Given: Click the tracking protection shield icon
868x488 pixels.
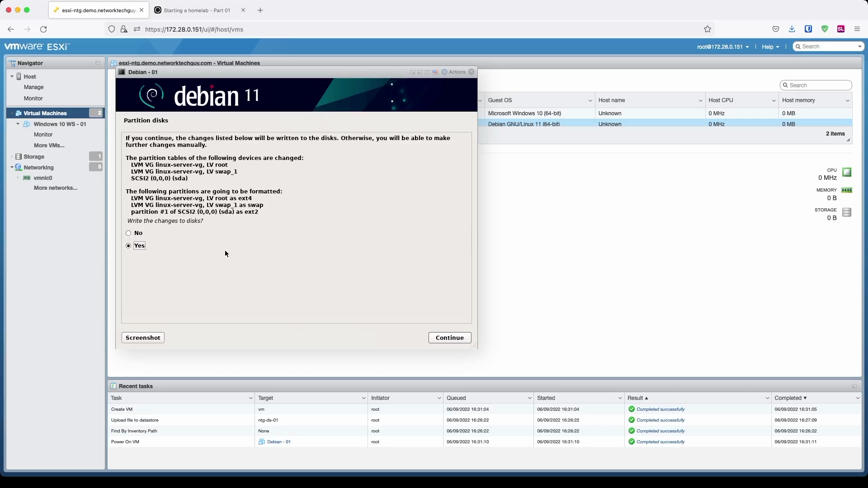Looking at the screenshot, I should [x=112, y=29].
